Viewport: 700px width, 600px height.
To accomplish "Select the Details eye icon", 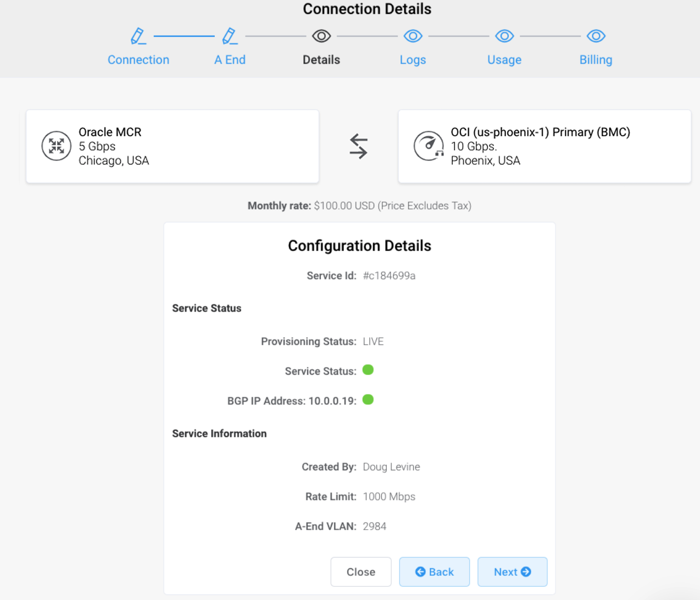I will (321, 35).
